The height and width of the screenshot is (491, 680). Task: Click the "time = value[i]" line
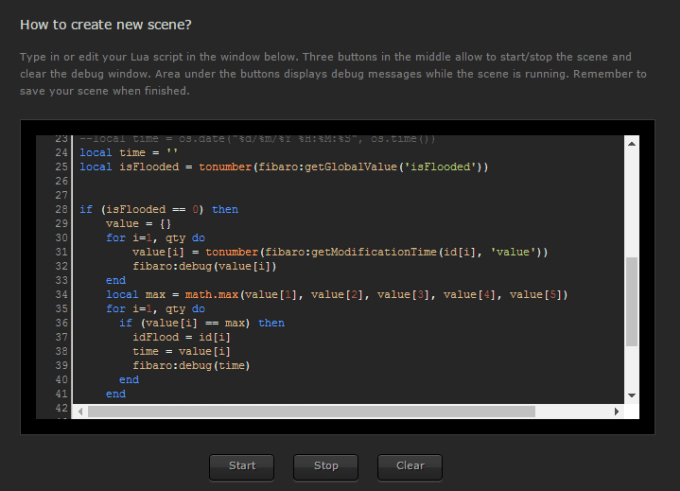[181, 351]
